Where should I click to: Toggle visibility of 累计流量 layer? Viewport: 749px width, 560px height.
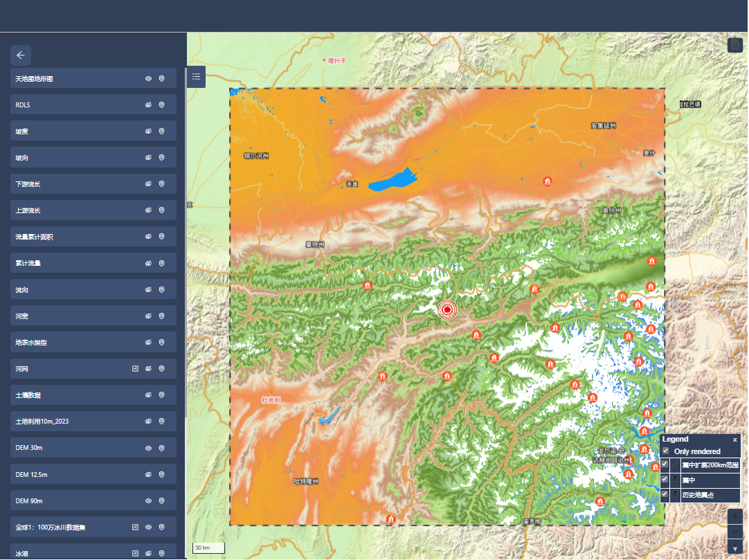[x=149, y=263]
